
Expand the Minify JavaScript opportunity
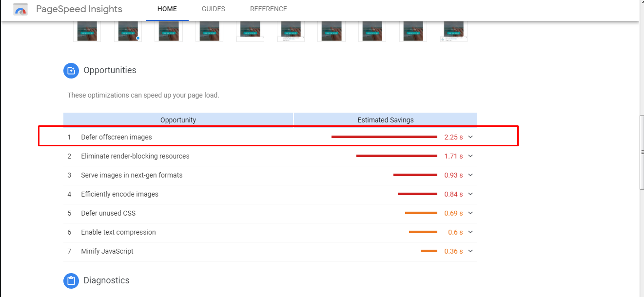pyautogui.click(x=470, y=251)
